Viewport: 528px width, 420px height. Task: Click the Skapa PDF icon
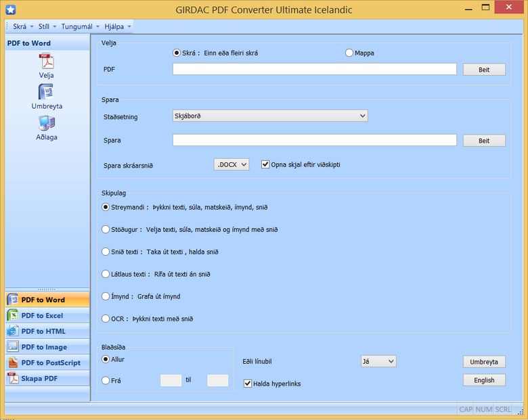pyautogui.click(x=13, y=378)
